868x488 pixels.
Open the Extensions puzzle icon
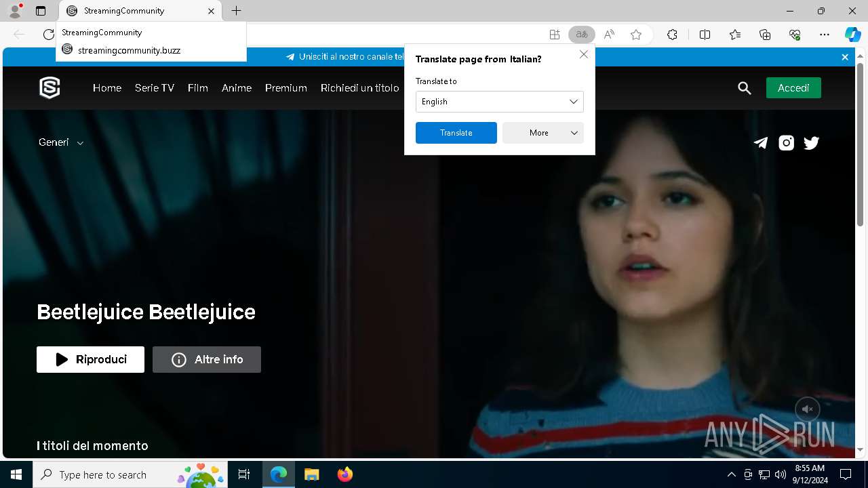coord(672,35)
